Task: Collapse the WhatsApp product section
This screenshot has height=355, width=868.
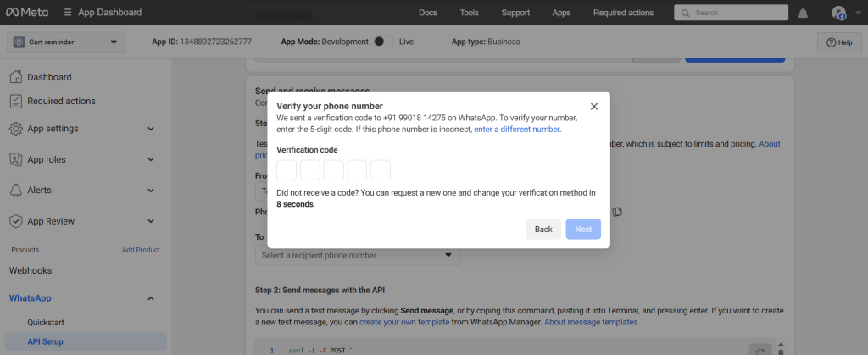Action: click(150, 298)
